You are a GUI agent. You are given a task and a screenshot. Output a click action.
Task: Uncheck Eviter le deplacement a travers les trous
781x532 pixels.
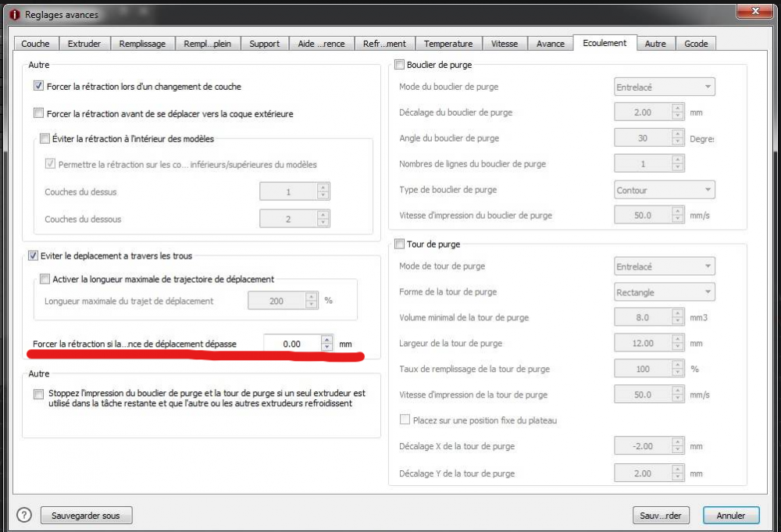(33, 255)
